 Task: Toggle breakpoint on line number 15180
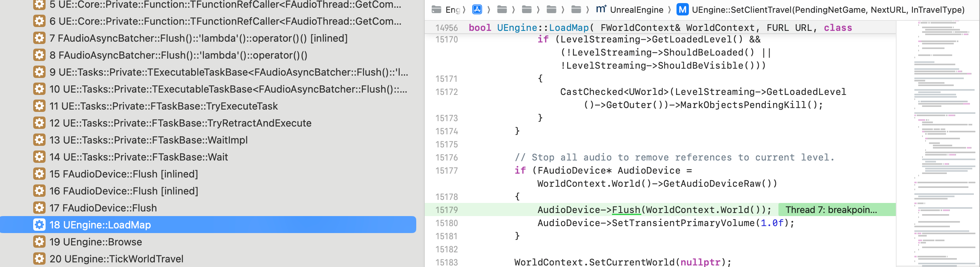pyautogui.click(x=446, y=223)
